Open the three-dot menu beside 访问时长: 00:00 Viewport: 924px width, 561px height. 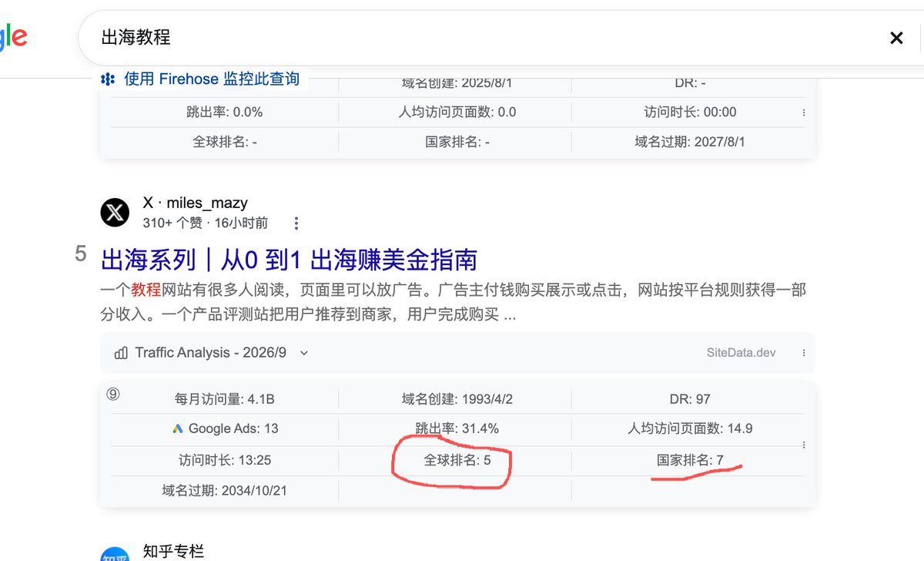tap(804, 113)
